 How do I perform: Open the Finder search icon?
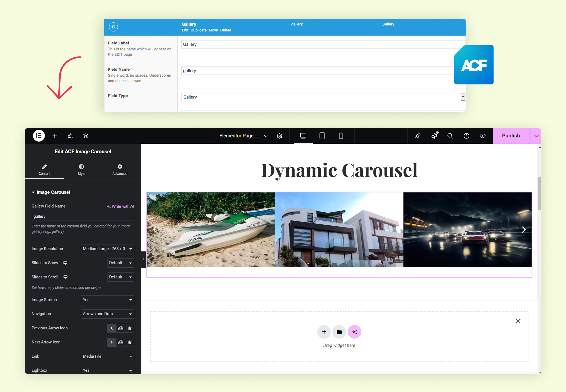(450, 136)
